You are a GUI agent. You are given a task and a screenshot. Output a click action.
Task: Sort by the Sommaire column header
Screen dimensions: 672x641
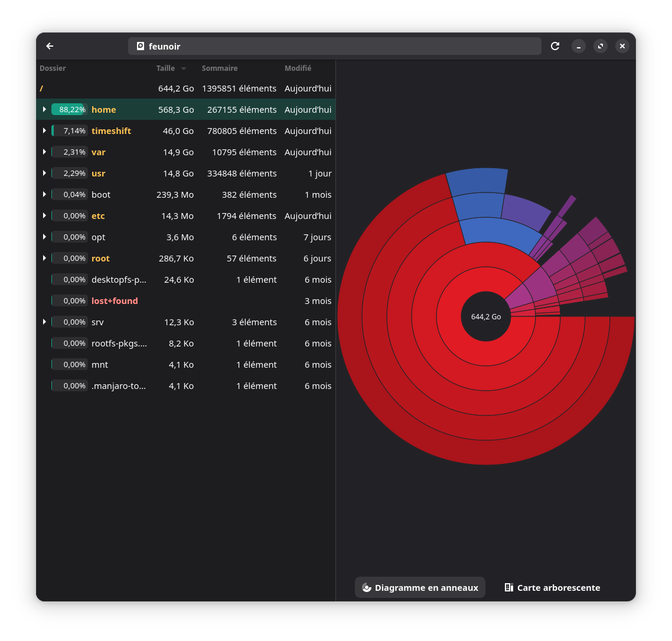[220, 68]
